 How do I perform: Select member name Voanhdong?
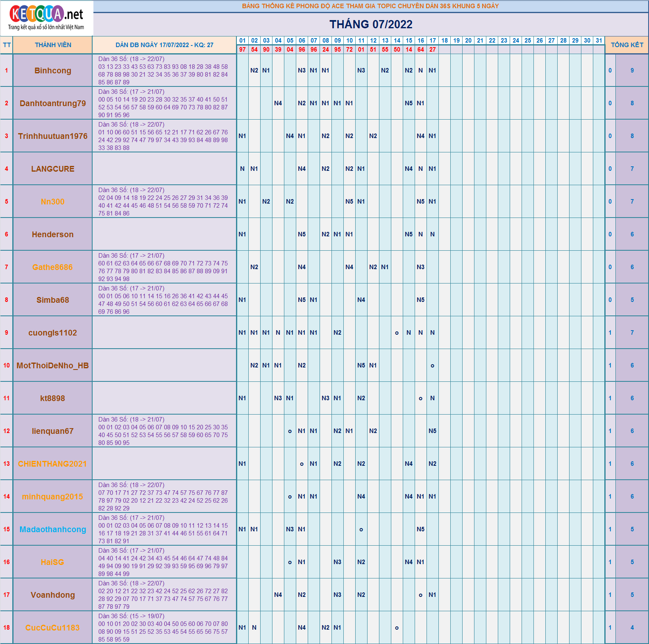pos(53,595)
